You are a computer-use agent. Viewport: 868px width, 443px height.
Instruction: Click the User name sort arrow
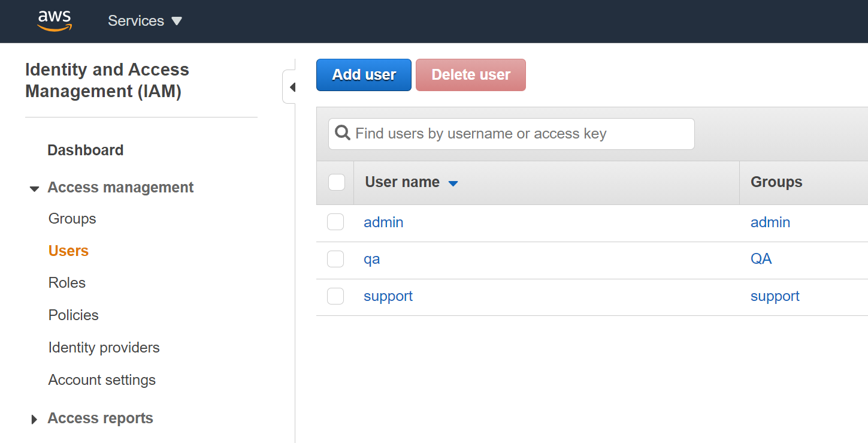pos(453,183)
